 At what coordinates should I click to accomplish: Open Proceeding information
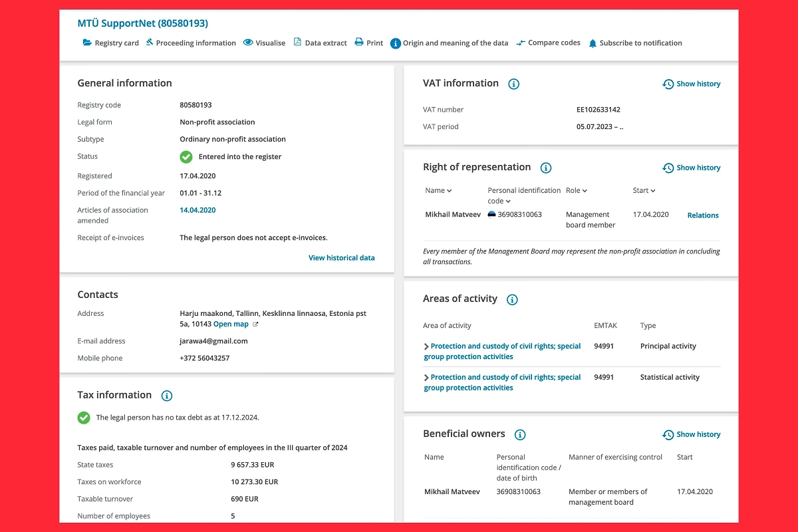[190, 43]
